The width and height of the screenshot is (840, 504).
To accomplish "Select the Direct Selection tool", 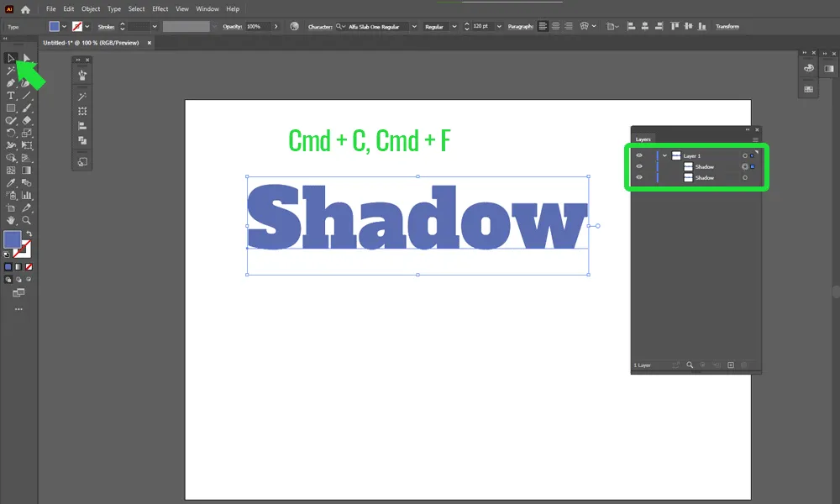I will [x=26, y=58].
